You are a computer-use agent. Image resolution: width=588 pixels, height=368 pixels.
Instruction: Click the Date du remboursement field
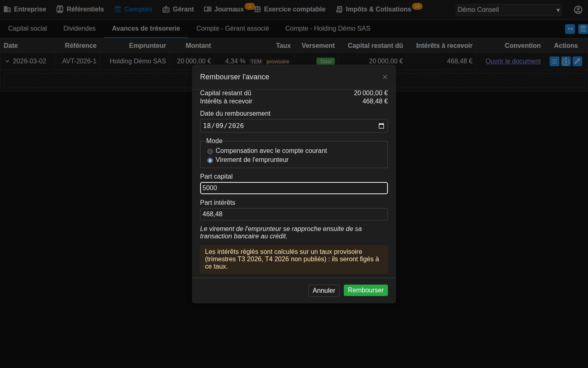[x=294, y=126]
